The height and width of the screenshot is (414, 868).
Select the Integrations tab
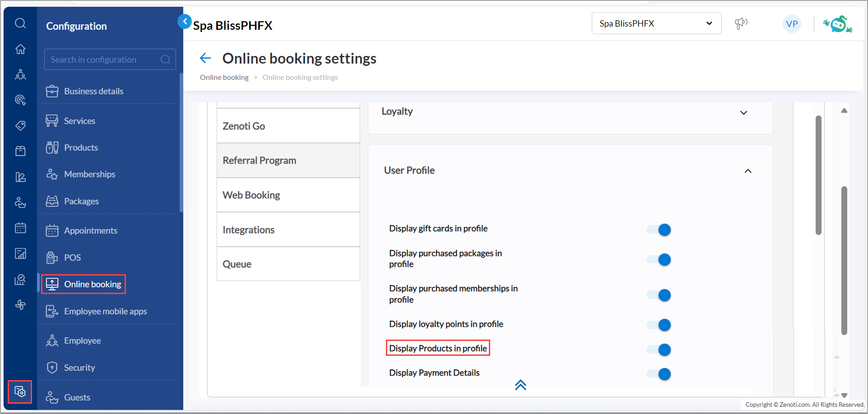(x=288, y=230)
